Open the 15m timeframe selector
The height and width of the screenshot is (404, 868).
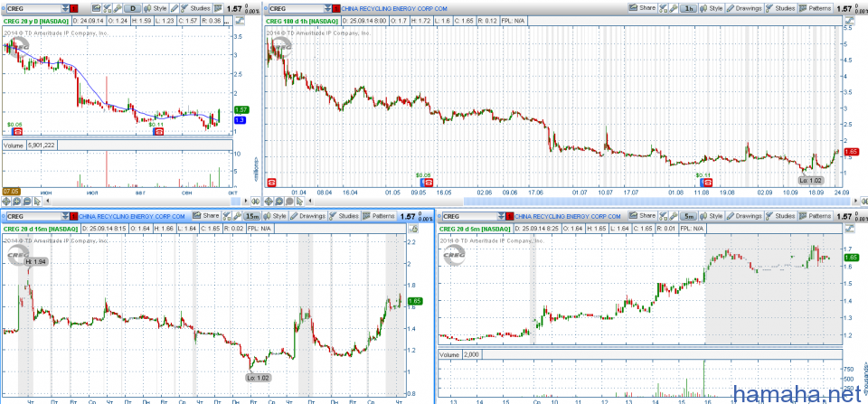pyautogui.click(x=252, y=216)
